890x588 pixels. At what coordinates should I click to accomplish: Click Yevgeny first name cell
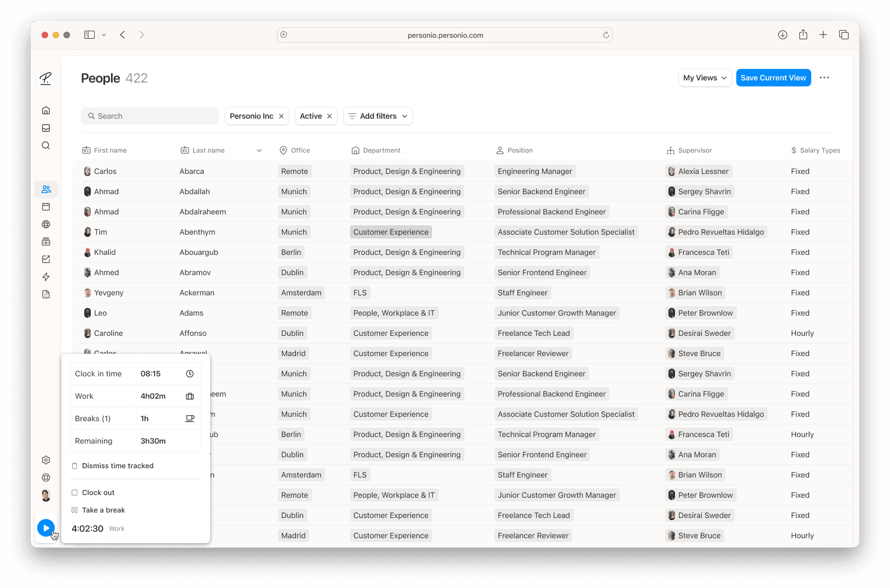click(x=103, y=293)
